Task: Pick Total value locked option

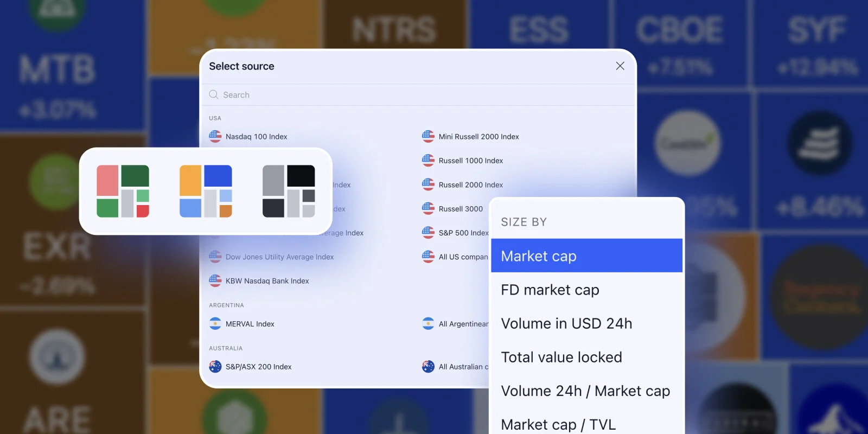Action: click(x=586, y=357)
